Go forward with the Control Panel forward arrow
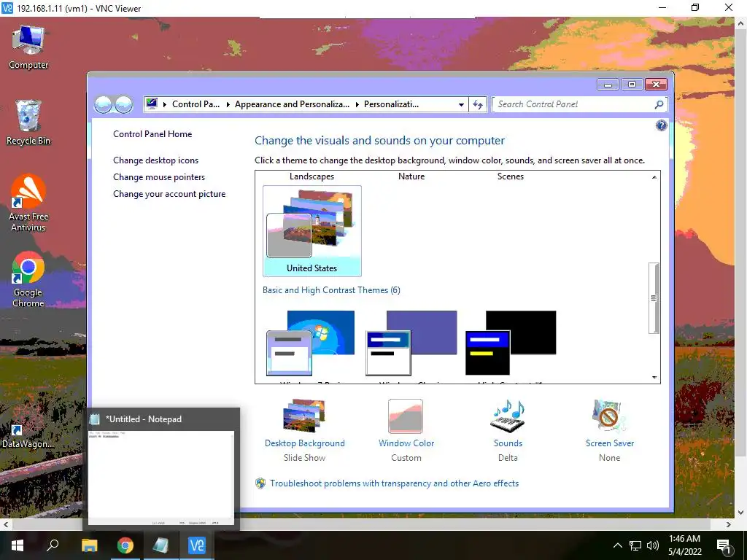The height and width of the screenshot is (560, 747). [x=124, y=104]
